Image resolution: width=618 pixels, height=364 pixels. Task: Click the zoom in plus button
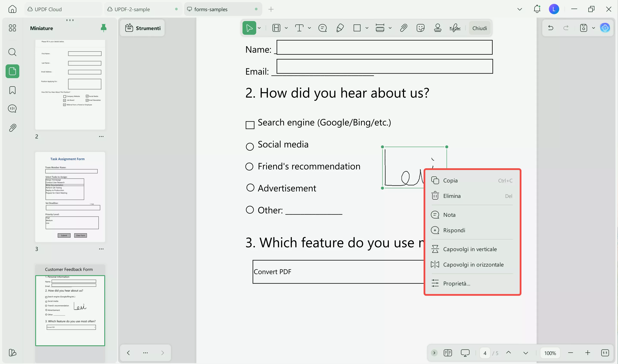[588, 353]
